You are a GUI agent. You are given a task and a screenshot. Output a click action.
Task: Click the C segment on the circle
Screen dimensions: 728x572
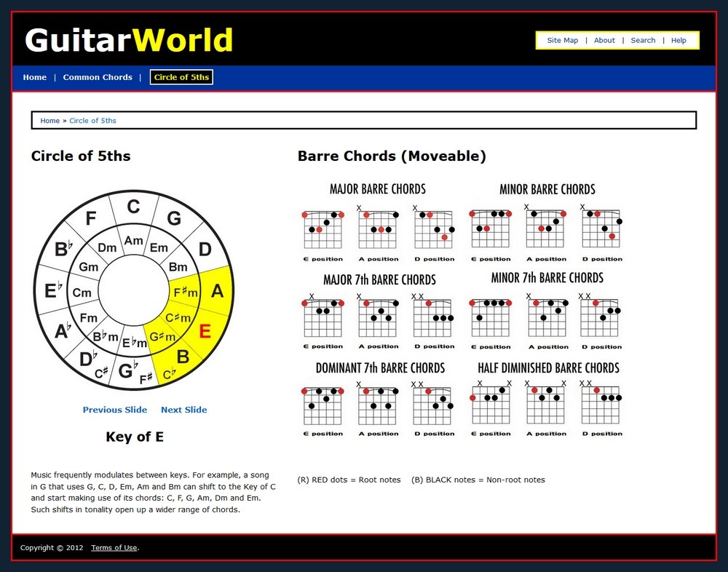[134, 207]
